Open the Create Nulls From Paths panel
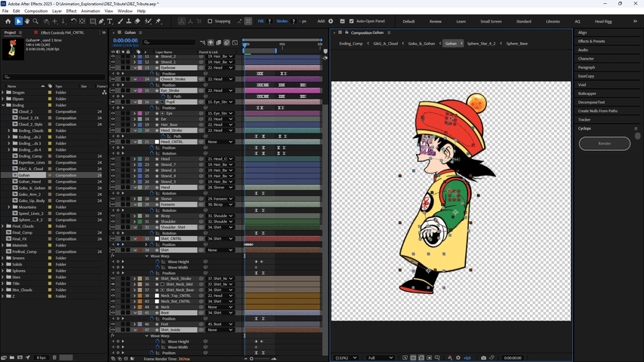 click(598, 111)
